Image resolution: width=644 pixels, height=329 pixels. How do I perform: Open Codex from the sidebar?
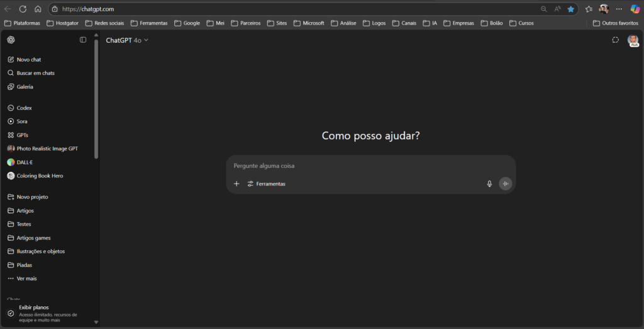click(19, 108)
